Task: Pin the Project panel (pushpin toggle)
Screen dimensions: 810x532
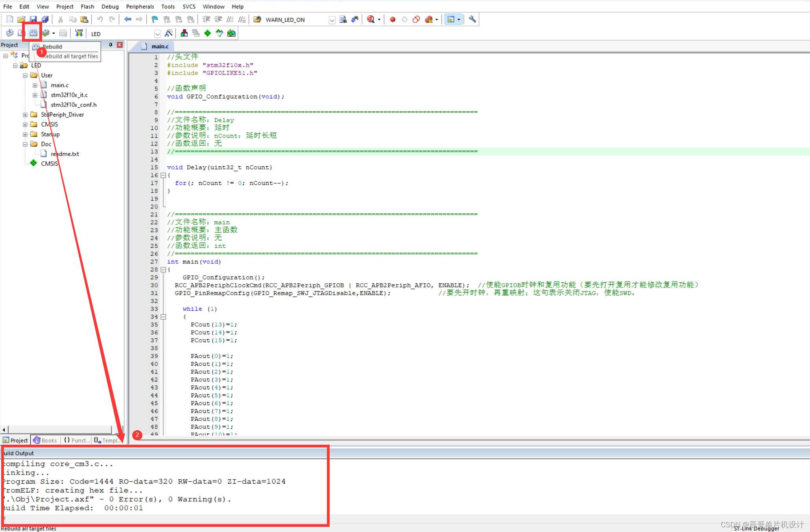Action: point(111,45)
